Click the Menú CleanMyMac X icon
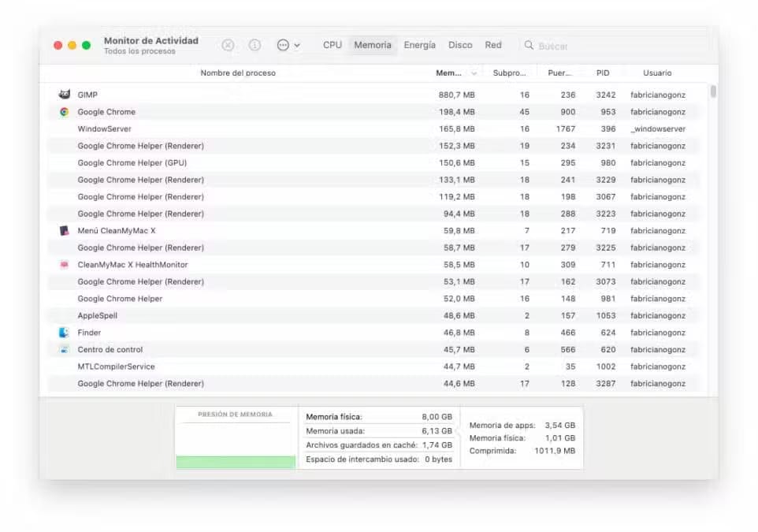The image size is (758, 532). pyautogui.click(x=65, y=231)
